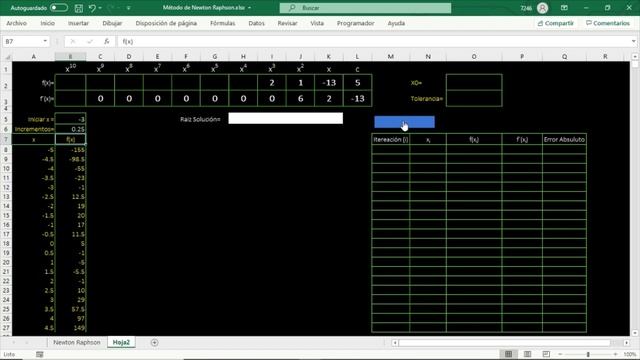Click the Insert Function fx icon

(x=107, y=41)
